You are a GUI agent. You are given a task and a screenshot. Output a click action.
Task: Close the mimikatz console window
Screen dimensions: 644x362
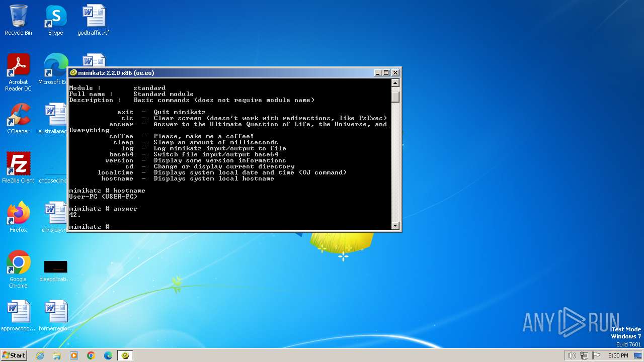coord(395,73)
